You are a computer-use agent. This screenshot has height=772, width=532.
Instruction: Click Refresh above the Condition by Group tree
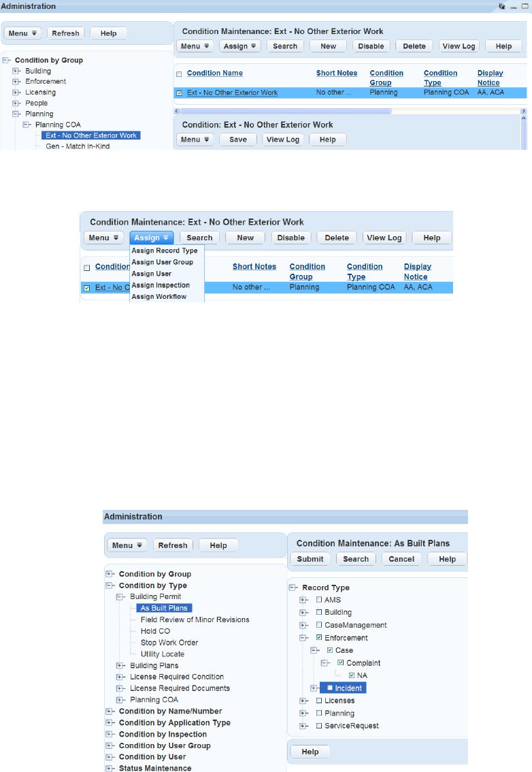pos(65,33)
